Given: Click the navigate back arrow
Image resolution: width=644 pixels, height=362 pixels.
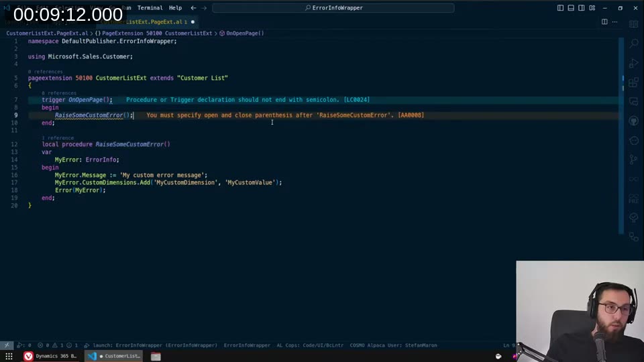Looking at the screenshot, I should point(193,8).
